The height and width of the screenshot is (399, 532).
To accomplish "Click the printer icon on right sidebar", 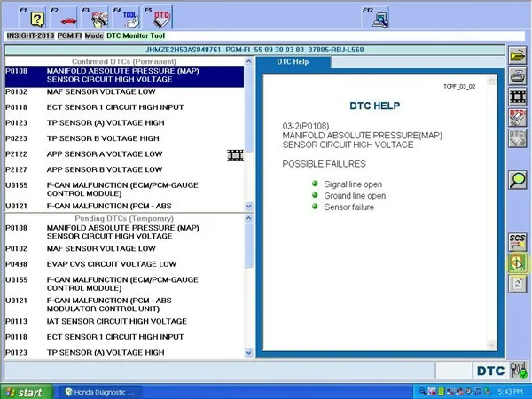I will (x=518, y=76).
